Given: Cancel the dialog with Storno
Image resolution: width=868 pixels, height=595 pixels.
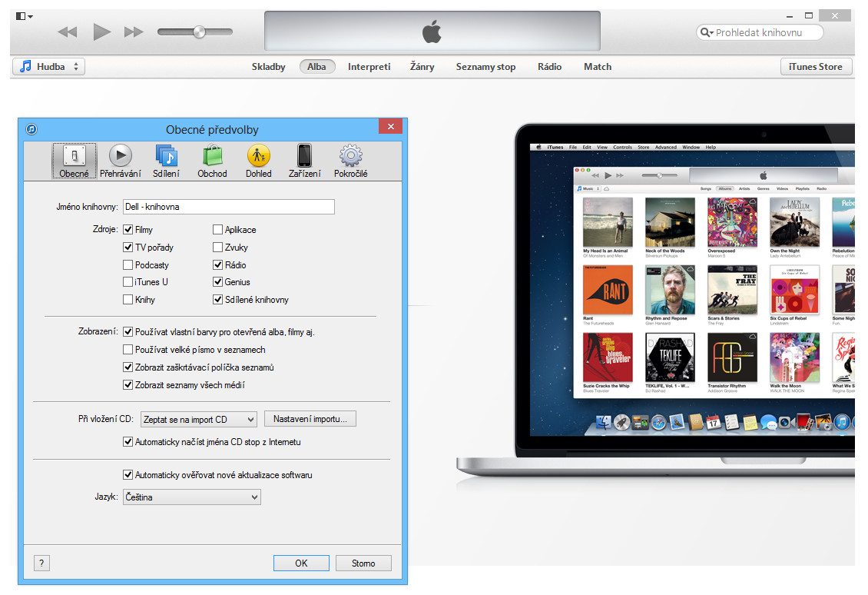Looking at the screenshot, I should click(x=363, y=563).
